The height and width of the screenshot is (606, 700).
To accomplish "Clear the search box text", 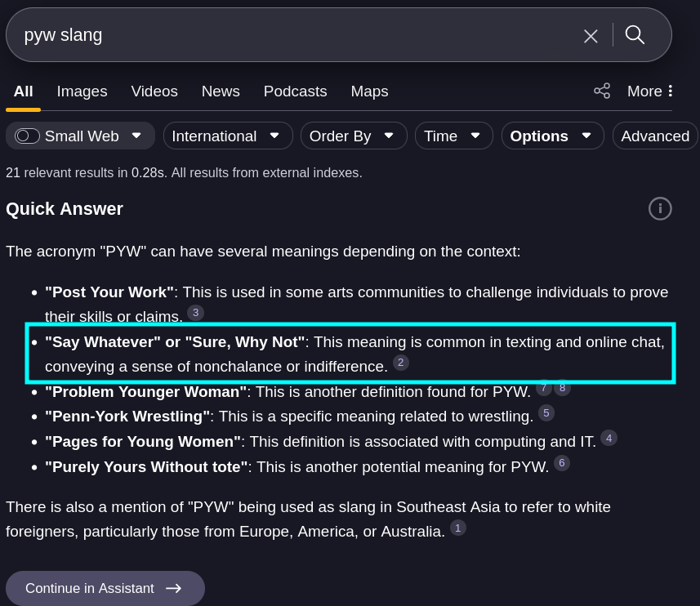I will coord(591,36).
